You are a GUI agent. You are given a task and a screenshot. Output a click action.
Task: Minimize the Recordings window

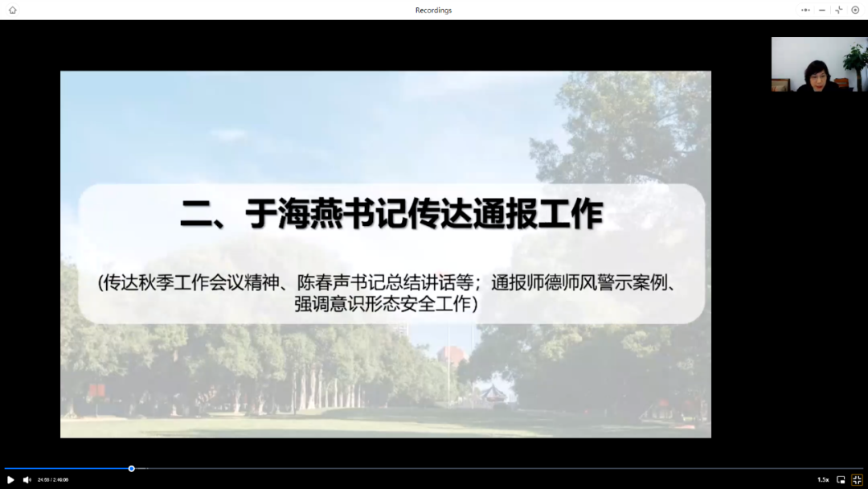click(822, 10)
